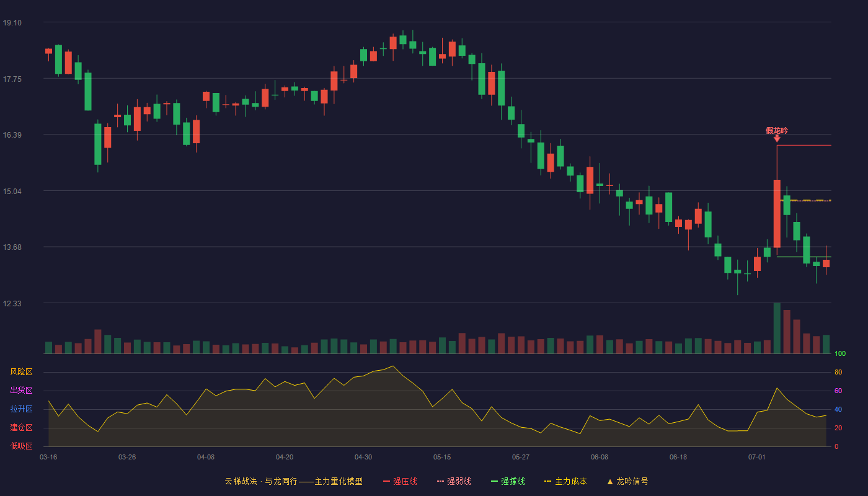Click the 04-08 date label
The height and width of the screenshot is (496, 868).
pos(206,457)
